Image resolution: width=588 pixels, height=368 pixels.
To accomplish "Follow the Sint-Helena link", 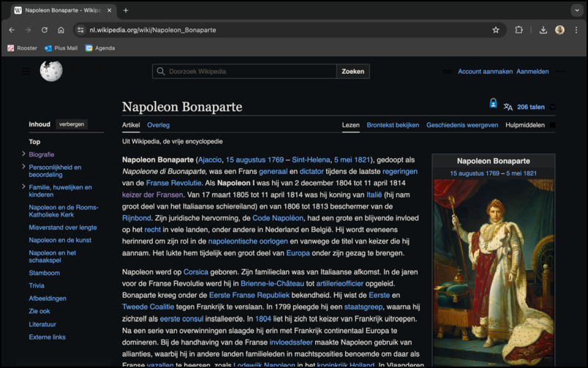I will point(311,159).
